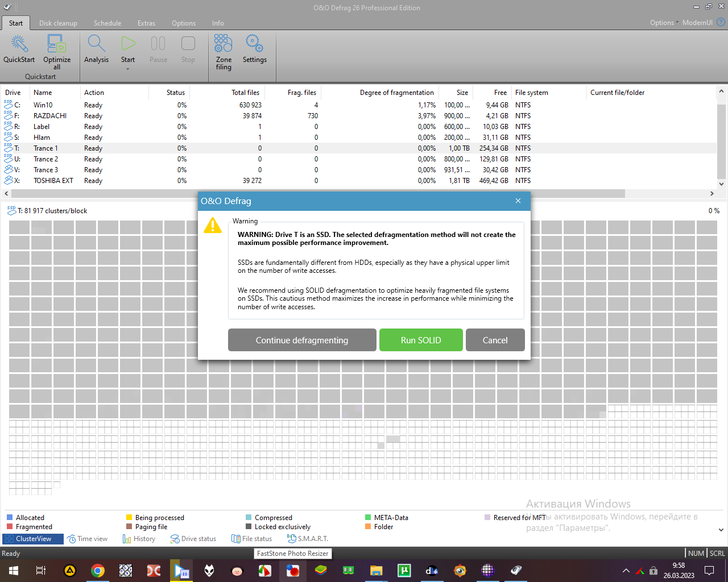
Task: Switch to Time view
Action: (x=87, y=539)
